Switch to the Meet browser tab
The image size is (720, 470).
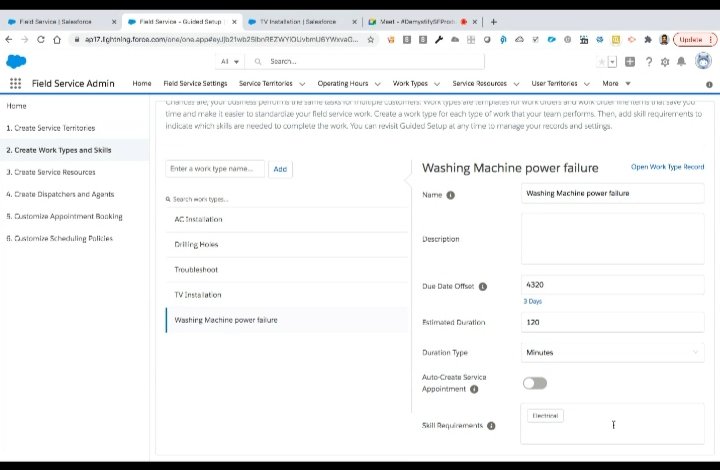coord(417,22)
